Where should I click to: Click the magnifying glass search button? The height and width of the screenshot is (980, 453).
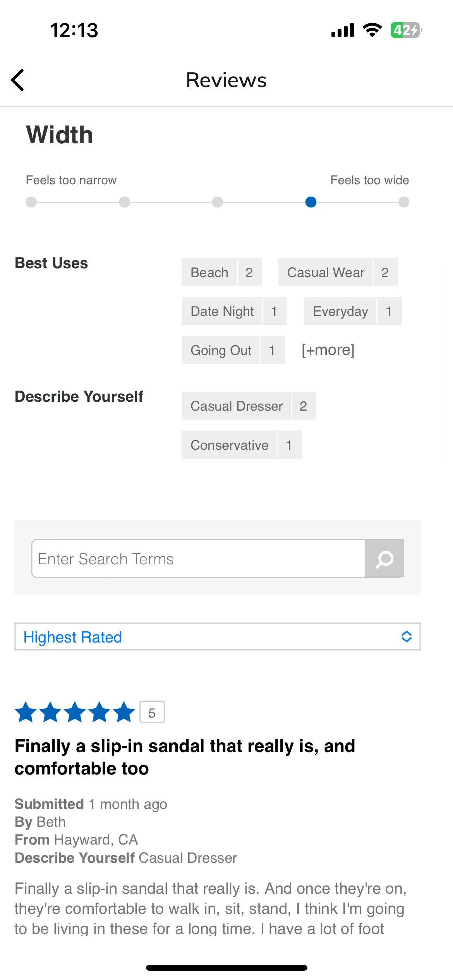384,558
